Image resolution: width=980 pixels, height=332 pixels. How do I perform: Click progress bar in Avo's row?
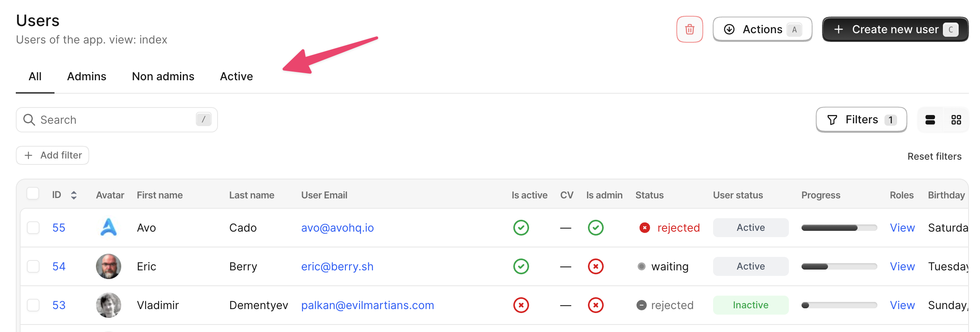[x=839, y=228]
